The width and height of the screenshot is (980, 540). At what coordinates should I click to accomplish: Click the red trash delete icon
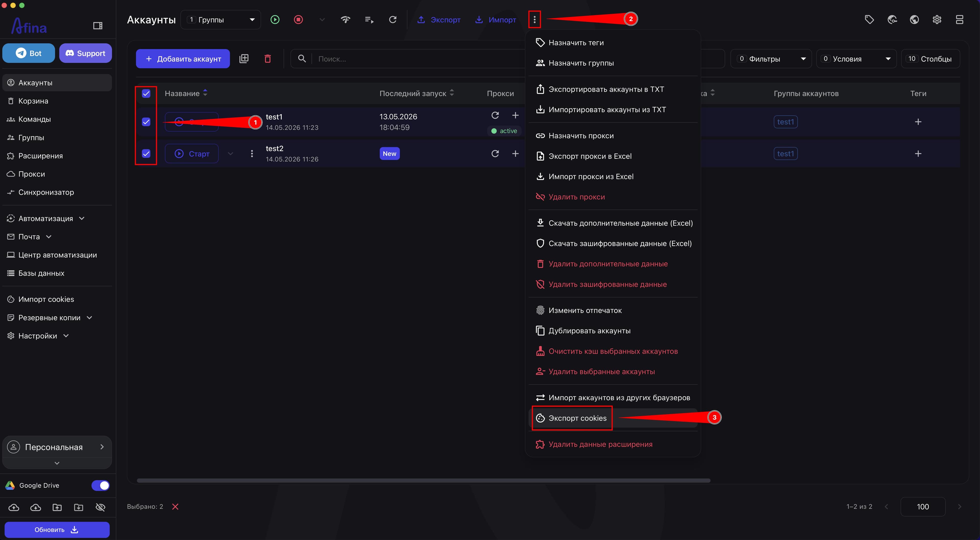pyautogui.click(x=268, y=59)
